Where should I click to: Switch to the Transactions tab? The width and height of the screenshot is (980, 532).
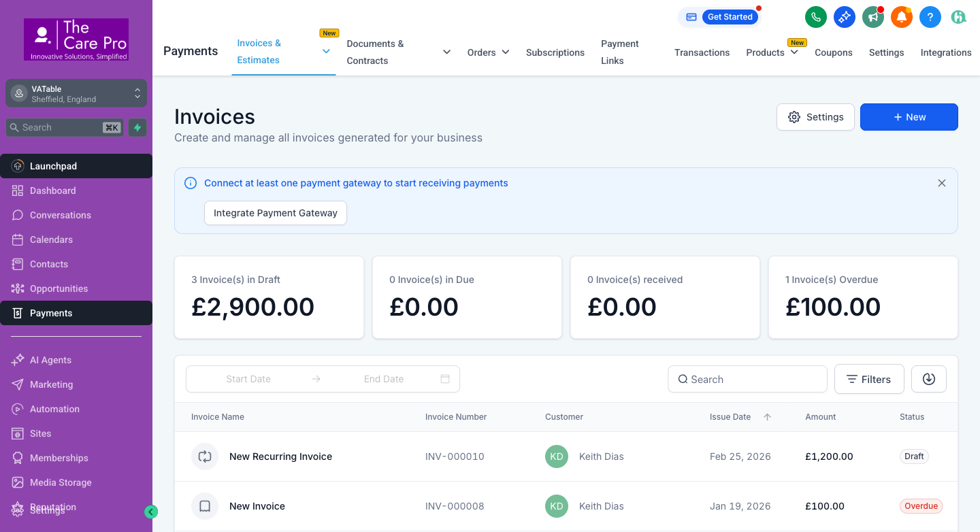702,52
